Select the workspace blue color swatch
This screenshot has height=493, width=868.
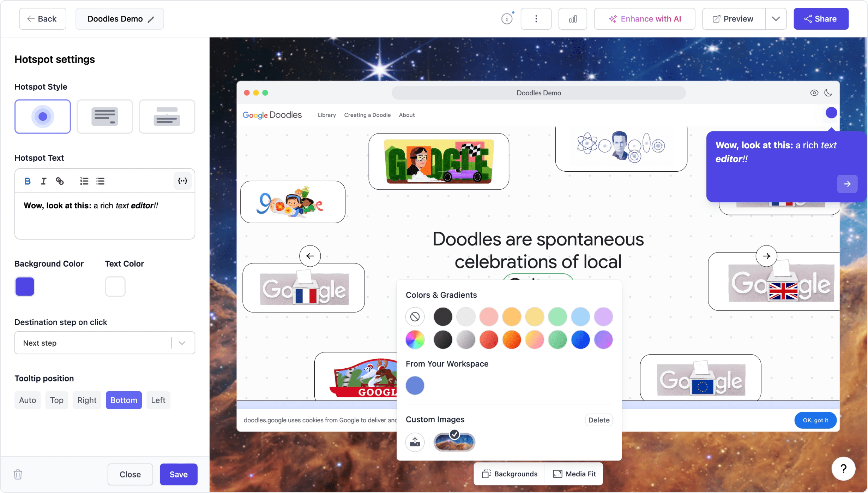415,385
